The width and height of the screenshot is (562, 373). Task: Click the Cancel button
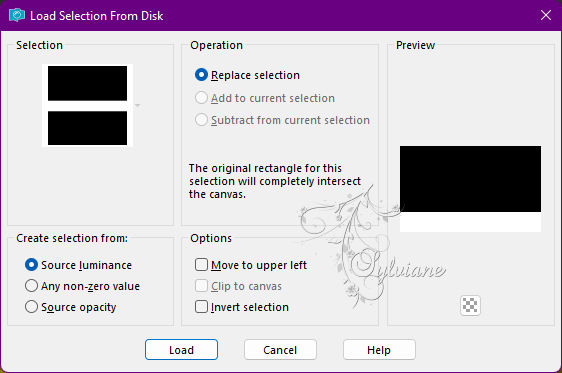pyautogui.click(x=280, y=350)
